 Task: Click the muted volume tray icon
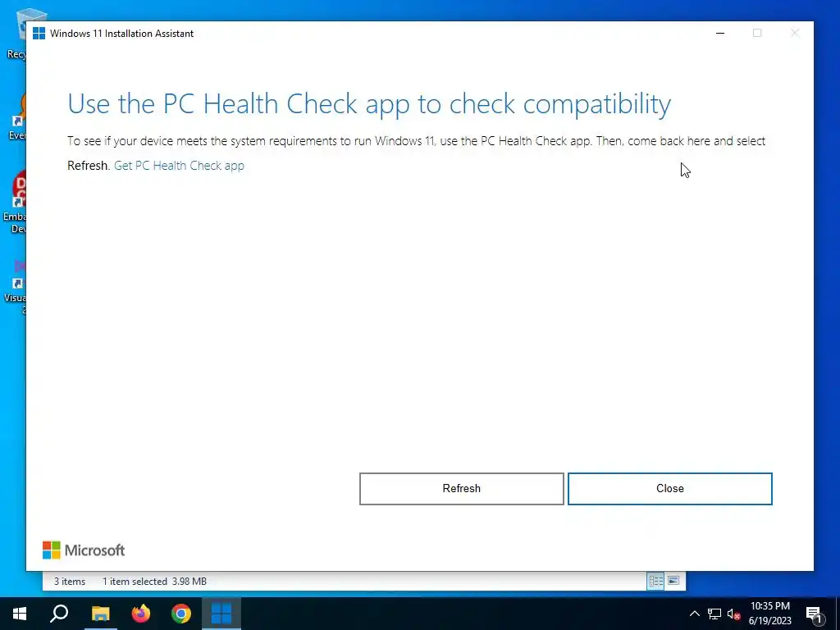click(x=733, y=614)
